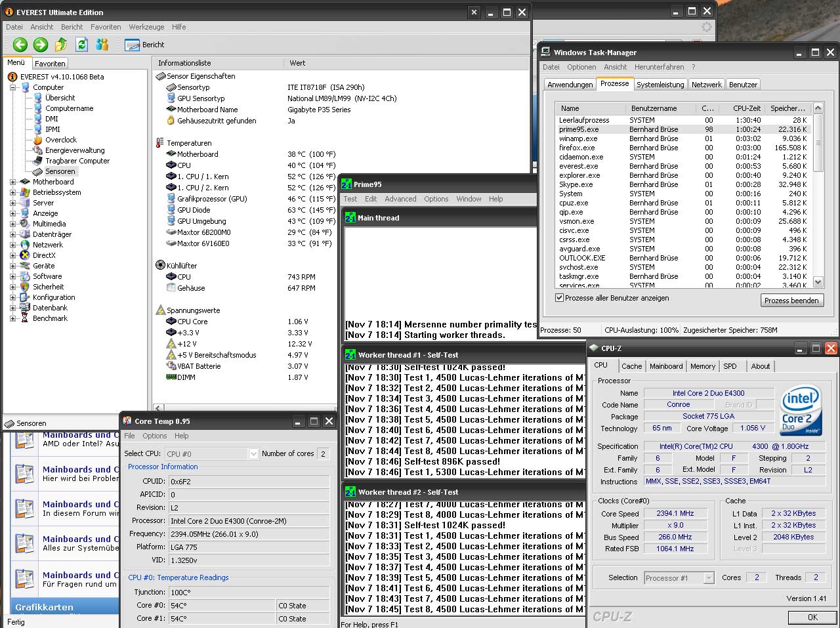Open the SPD tab in CPU-Z
The height and width of the screenshot is (628, 840).
[730, 366]
